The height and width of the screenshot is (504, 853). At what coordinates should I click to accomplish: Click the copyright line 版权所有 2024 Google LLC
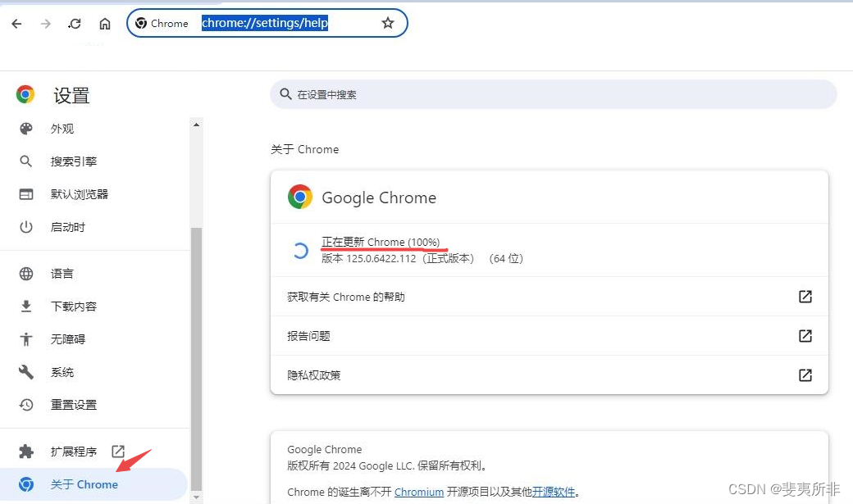[352, 466]
